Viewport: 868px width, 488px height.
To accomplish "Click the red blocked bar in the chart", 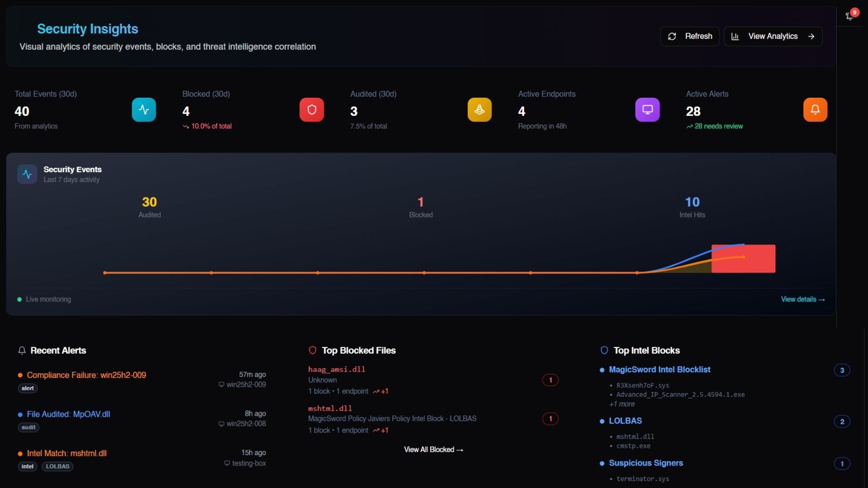I will click(743, 259).
